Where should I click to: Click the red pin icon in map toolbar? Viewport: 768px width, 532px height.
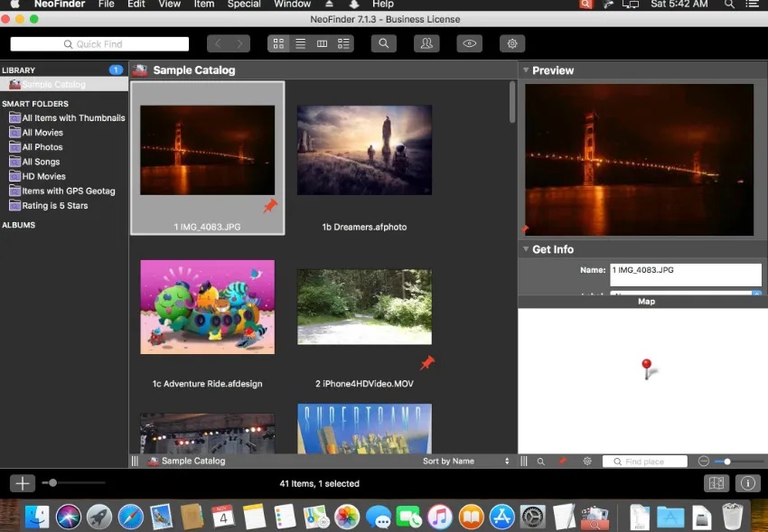[x=563, y=461]
